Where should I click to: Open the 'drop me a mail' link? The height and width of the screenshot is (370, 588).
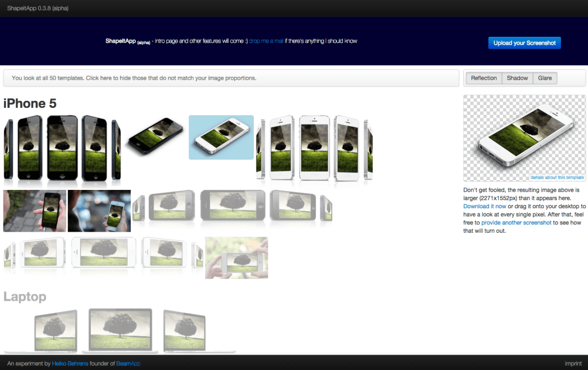(266, 41)
